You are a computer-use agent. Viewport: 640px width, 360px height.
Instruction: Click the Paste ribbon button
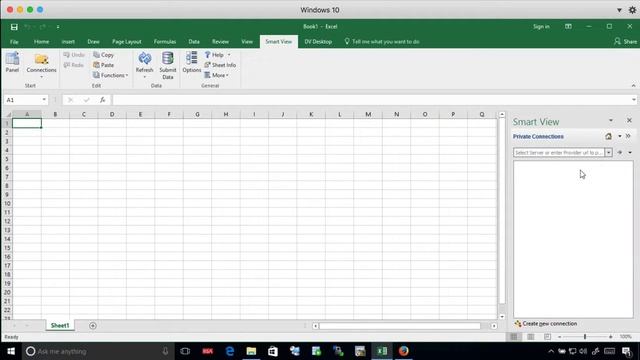click(x=104, y=65)
